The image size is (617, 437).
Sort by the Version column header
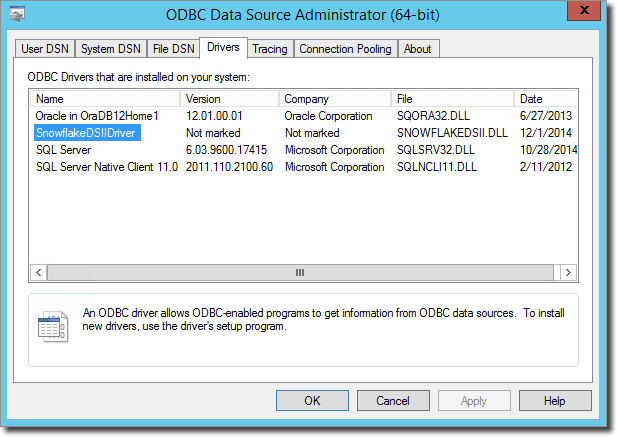(229, 99)
